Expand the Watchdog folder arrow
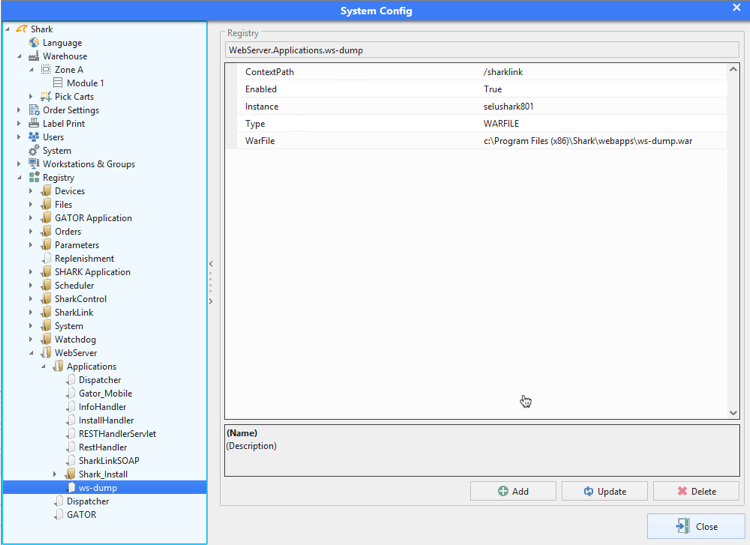 pyautogui.click(x=31, y=339)
